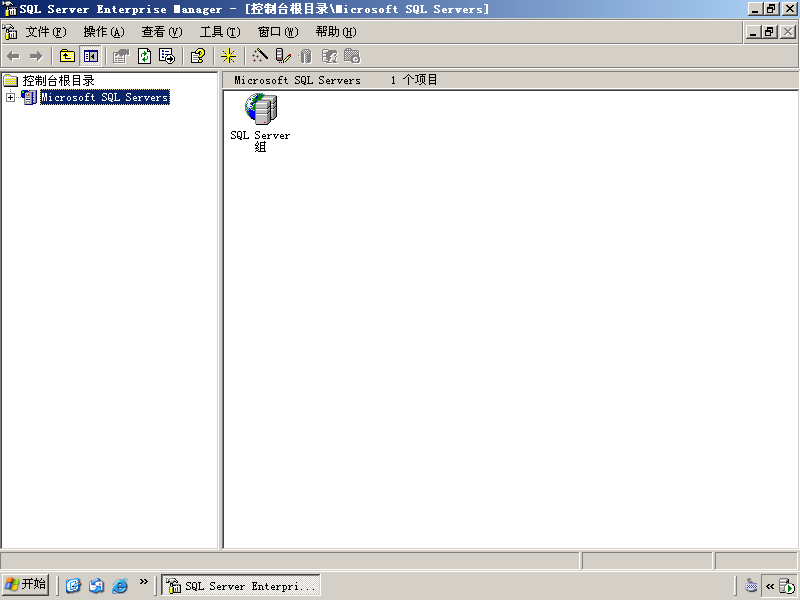Click the grayed New Job toolbar icon

coord(352,56)
